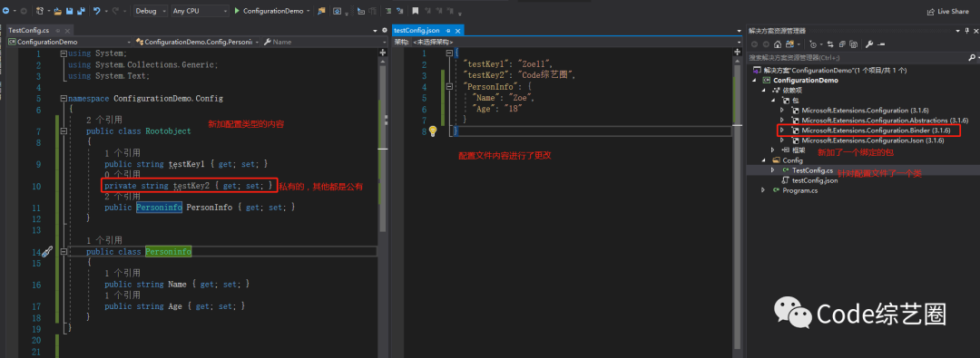This screenshot has width=980, height=358.
Task: Collapse the Personinfo class outlining block
Action: (x=63, y=252)
